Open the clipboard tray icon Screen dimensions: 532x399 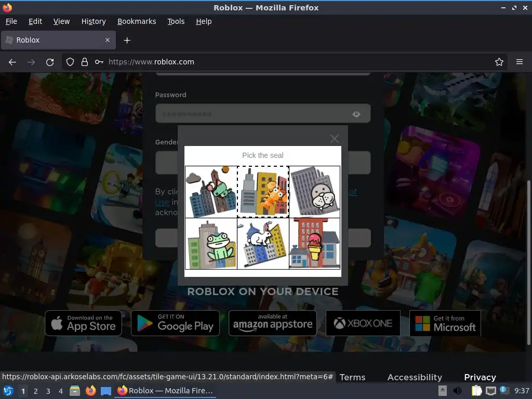pyautogui.click(x=476, y=391)
